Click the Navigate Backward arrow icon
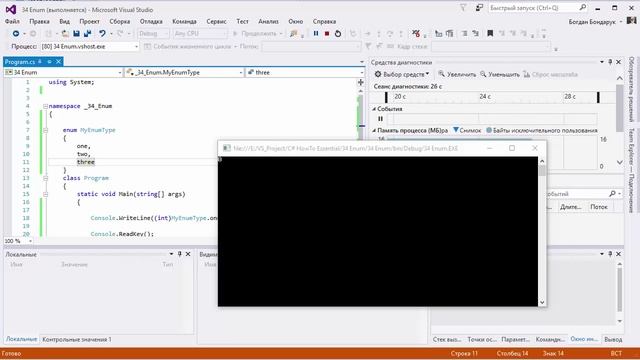Viewport: 640px width, 360px height. (x=16, y=33)
